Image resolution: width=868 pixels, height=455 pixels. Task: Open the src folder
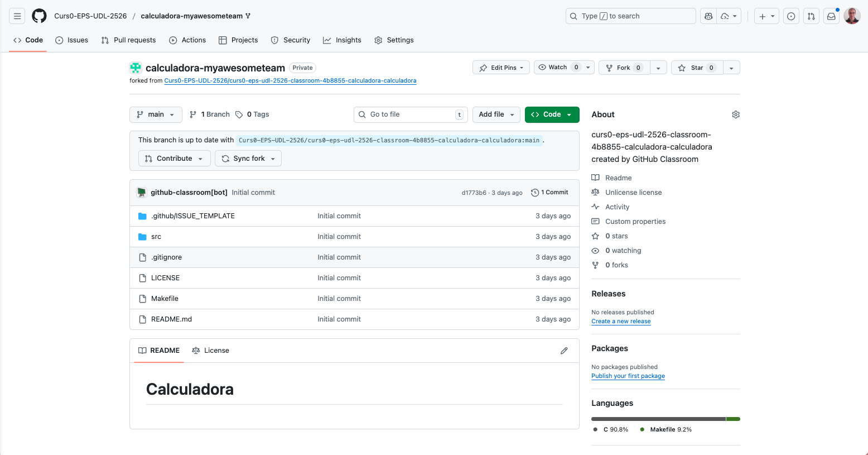(156, 237)
